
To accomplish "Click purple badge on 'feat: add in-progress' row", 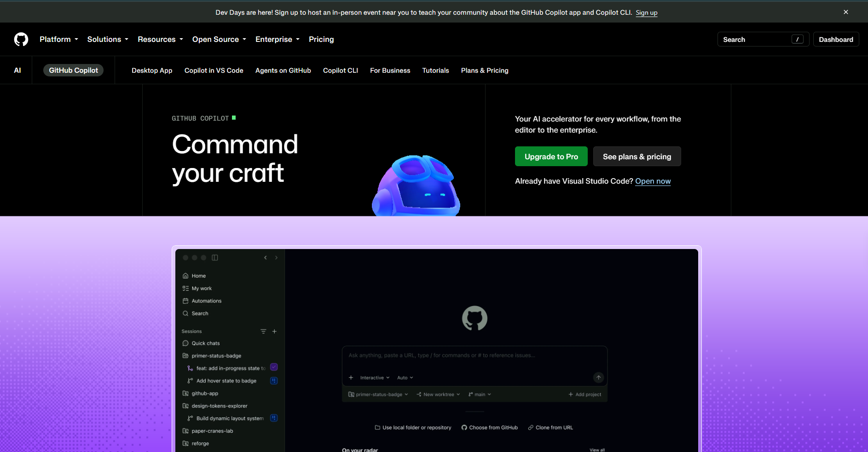I will [274, 367].
